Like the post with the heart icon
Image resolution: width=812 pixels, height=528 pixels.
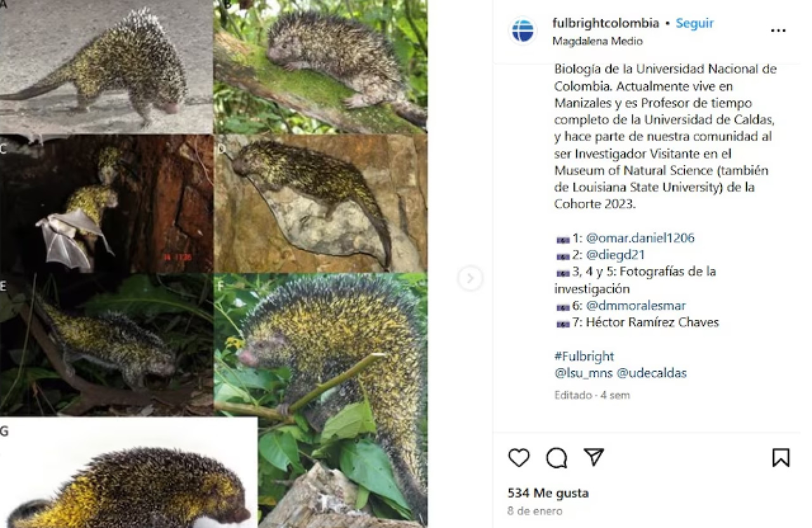(519, 458)
